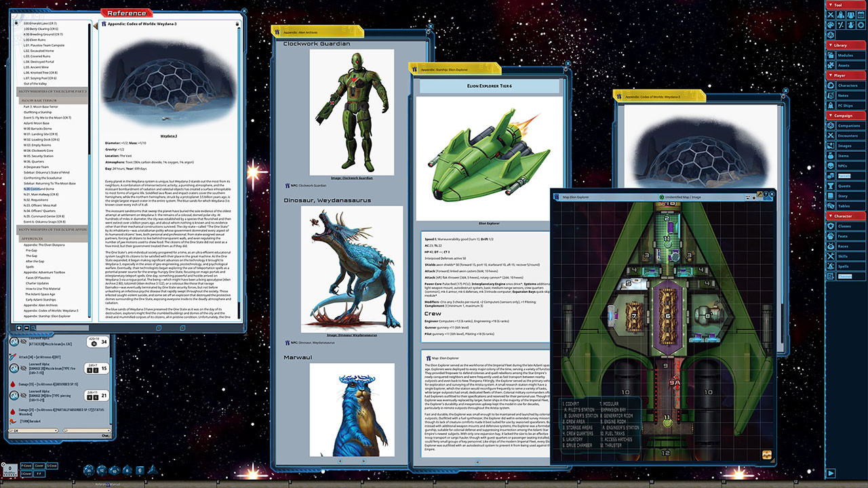868x488 pixels.
Task: Click the help button on the Elion Explorer map window
Action: point(766,194)
